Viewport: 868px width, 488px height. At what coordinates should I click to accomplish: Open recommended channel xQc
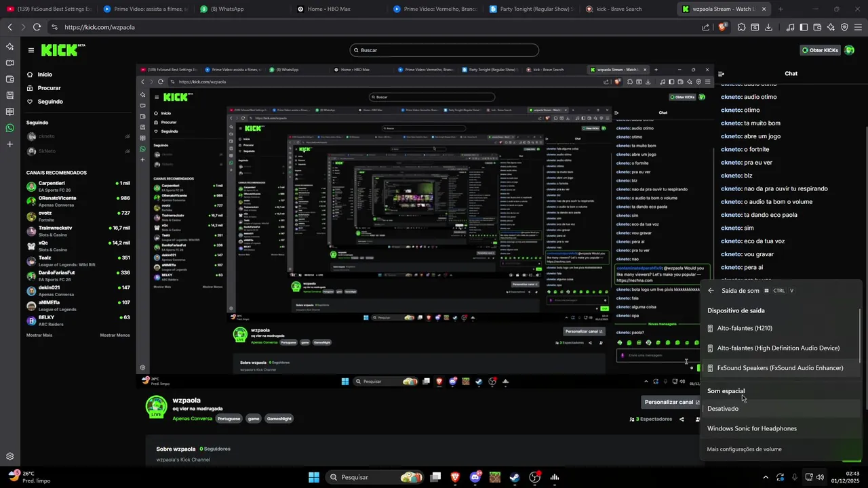tap(78, 246)
